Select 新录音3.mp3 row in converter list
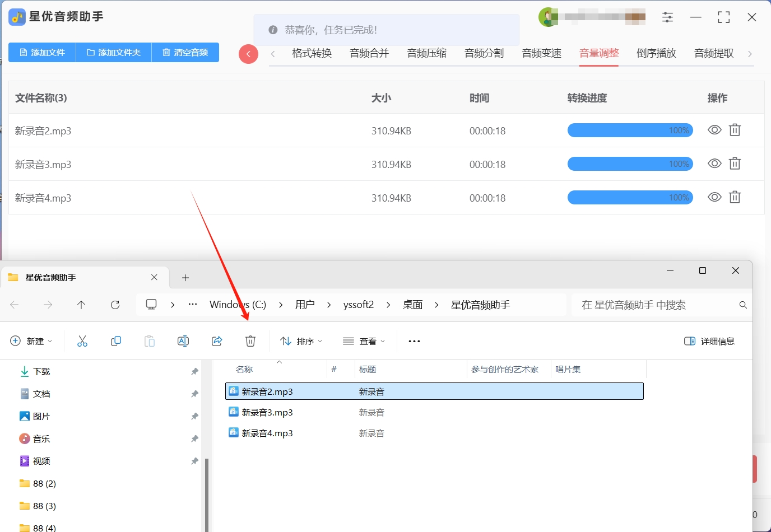The height and width of the screenshot is (532, 771). [387, 164]
